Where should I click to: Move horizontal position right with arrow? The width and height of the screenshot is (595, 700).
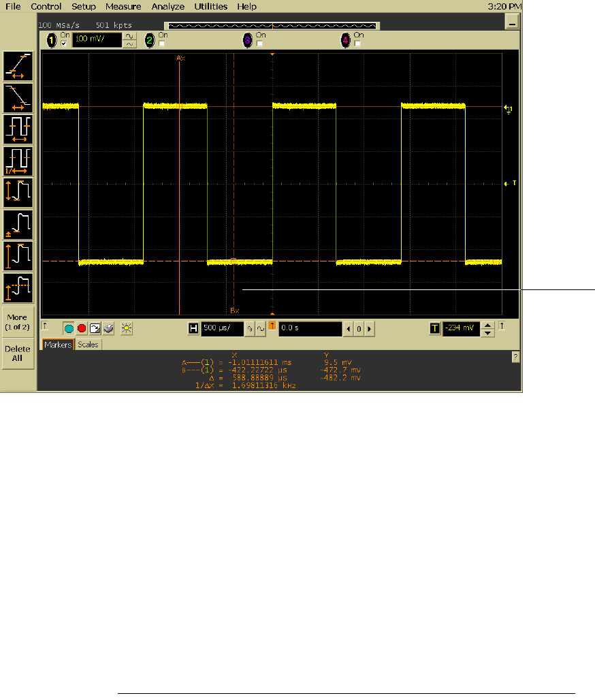tap(369, 329)
